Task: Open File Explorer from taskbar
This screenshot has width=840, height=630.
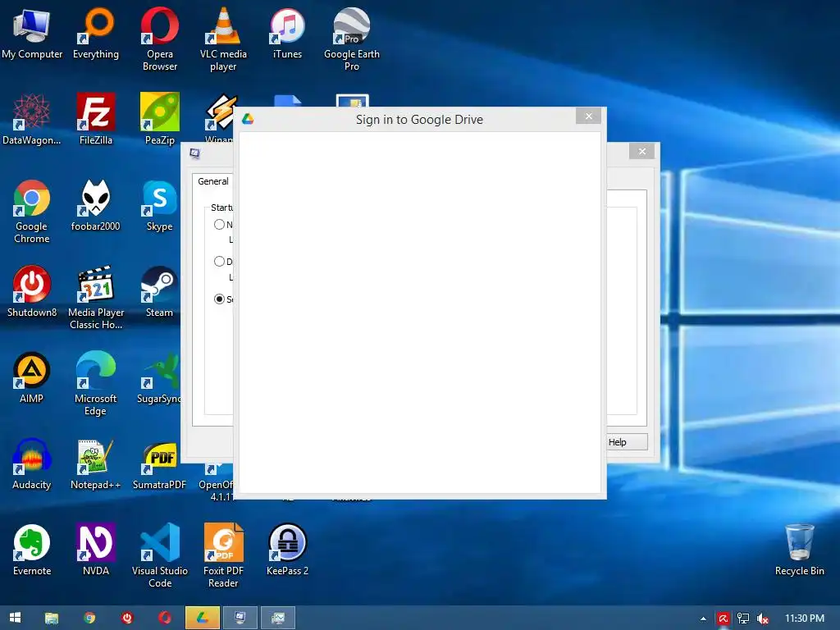Action: pyautogui.click(x=52, y=619)
